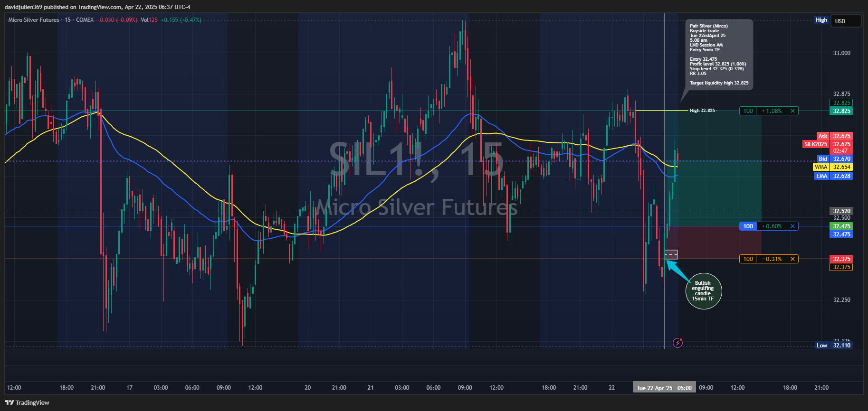Screen dimensions: 868x411
Task: Close the -0.31% stop-loss order line
Action: (x=792, y=259)
